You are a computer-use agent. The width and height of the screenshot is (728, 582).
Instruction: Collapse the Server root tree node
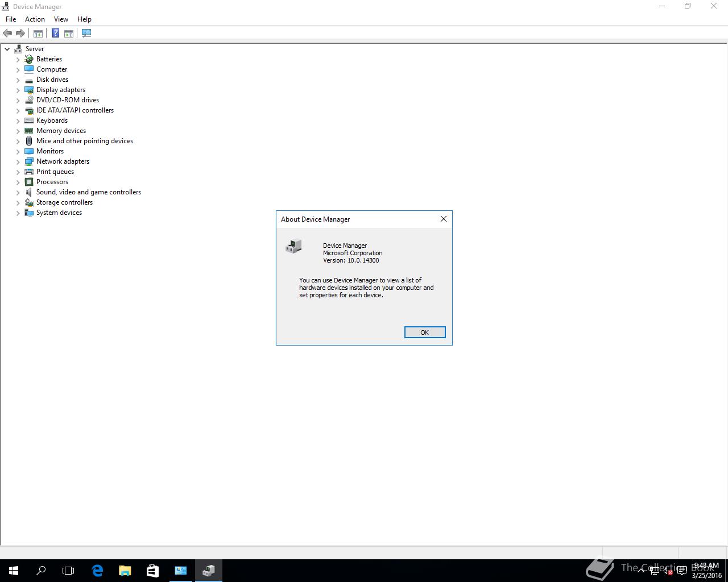click(x=7, y=49)
